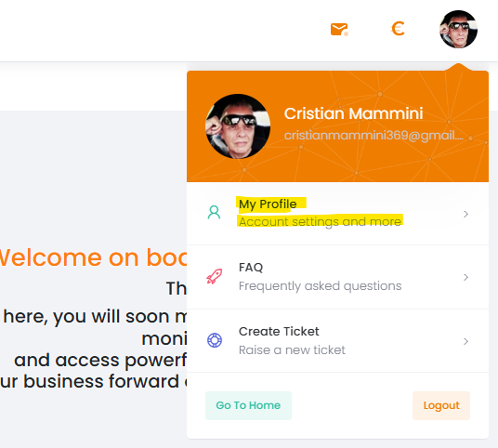Viewport: 498px width, 448px height.
Task: Click the Logout button
Action: 441,405
